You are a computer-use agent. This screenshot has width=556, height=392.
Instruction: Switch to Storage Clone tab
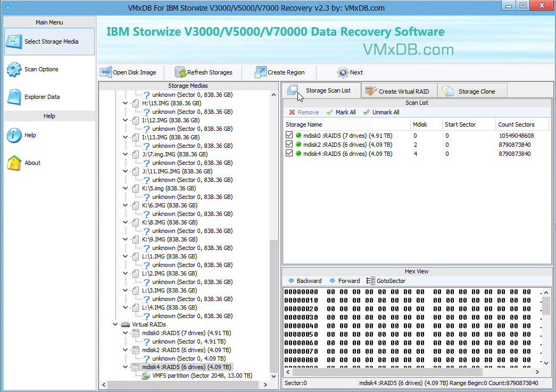click(472, 91)
